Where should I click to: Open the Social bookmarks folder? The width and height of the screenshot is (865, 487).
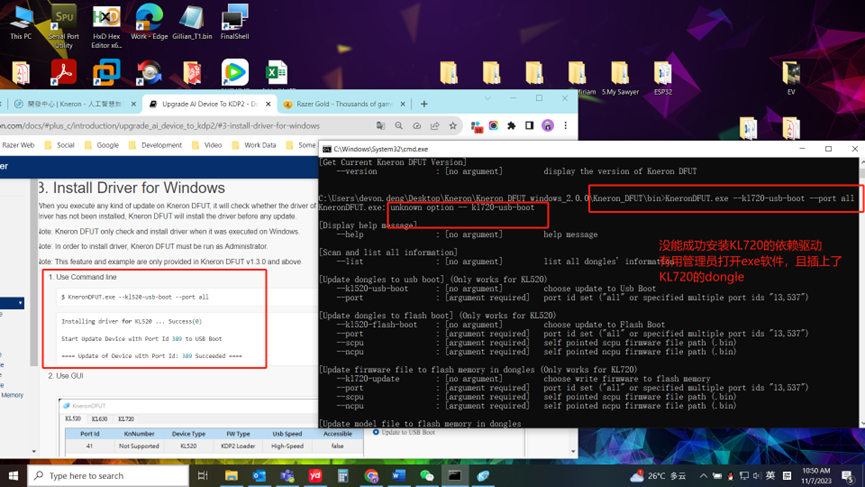coord(59,145)
